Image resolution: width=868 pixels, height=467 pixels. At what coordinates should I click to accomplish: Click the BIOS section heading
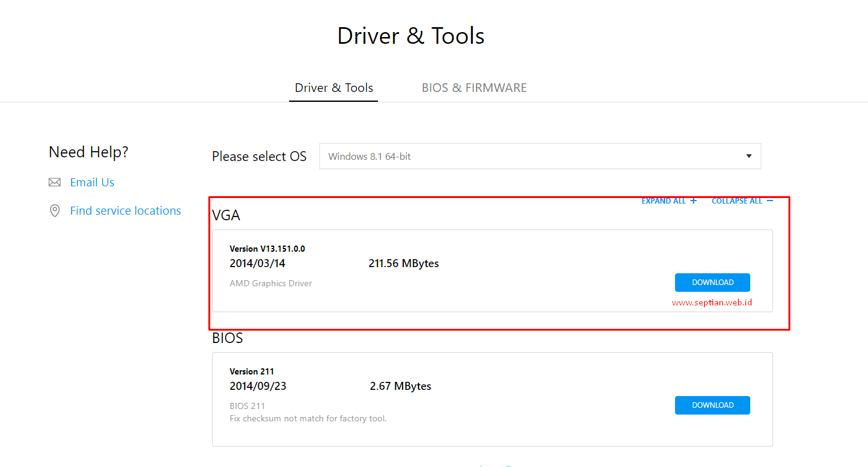coord(227,338)
